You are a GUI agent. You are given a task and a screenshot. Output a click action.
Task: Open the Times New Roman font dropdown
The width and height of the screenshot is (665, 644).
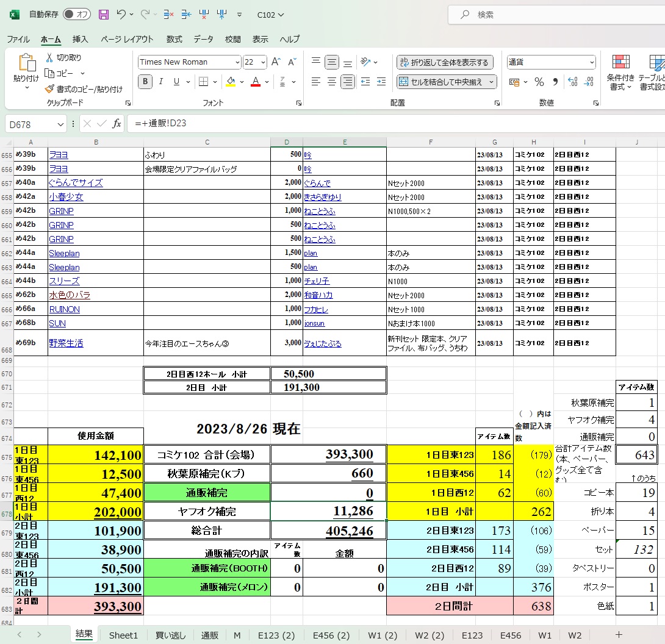pos(237,62)
